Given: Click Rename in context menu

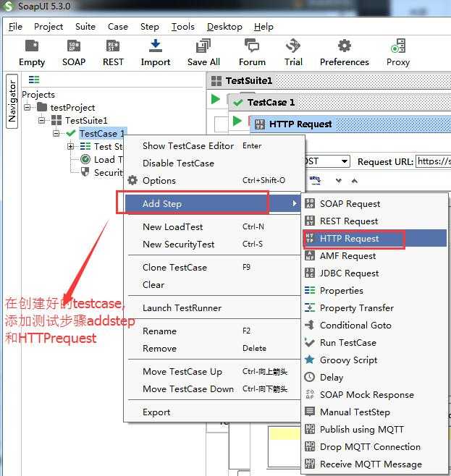Looking at the screenshot, I should tap(214, 331).
